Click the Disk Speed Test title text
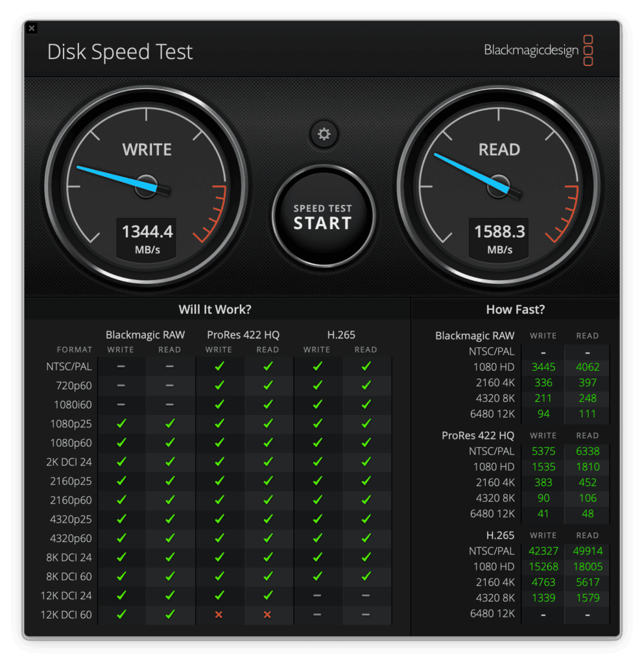 (120, 52)
